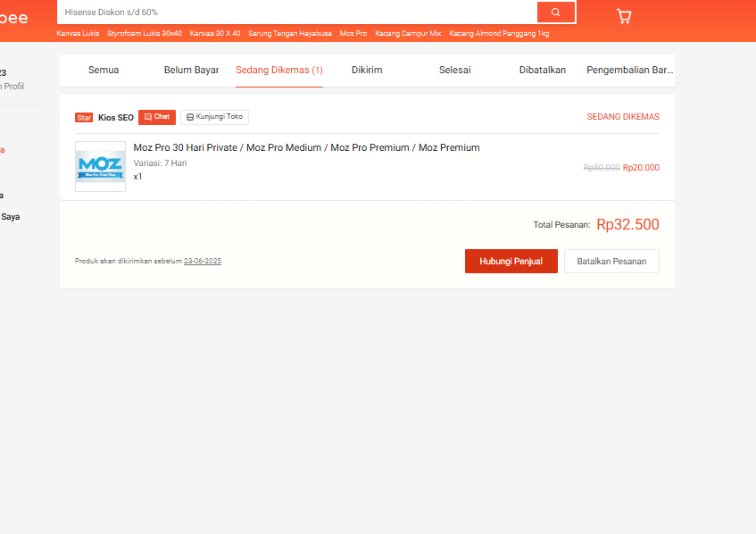
Task: Click the search input field
Action: pos(295,13)
